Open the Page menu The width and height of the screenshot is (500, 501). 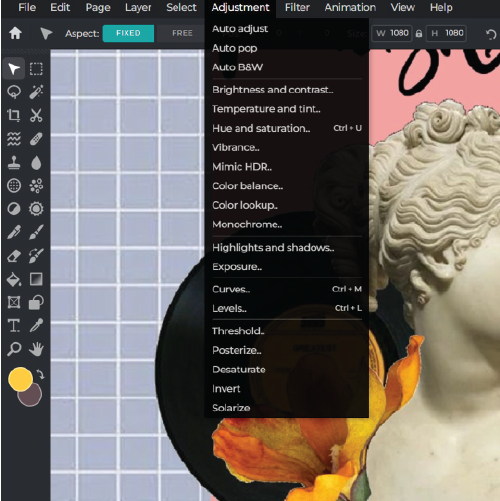(x=98, y=7)
